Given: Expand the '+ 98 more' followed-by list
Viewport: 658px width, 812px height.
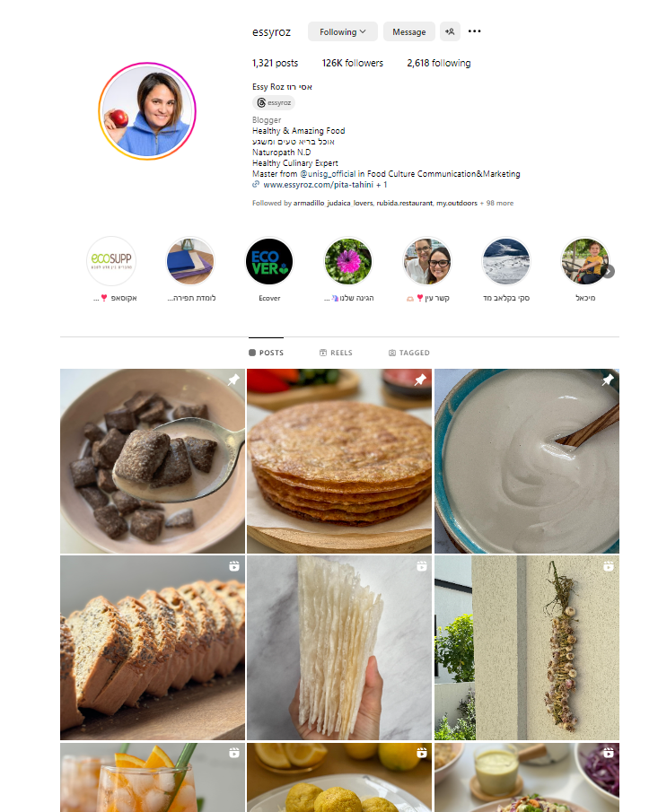Looking at the screenshot, I should coord(497,203).
